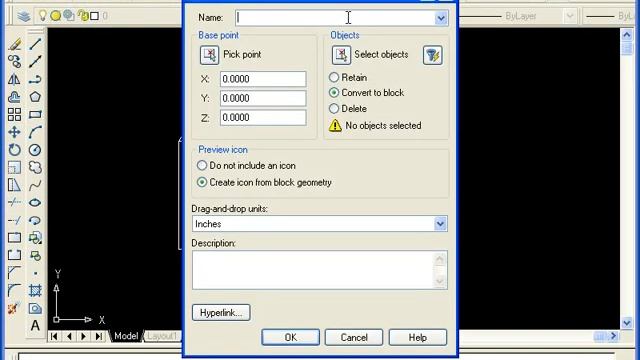
Task: Go to next layout tab arrow
Action: coord(84,336)
